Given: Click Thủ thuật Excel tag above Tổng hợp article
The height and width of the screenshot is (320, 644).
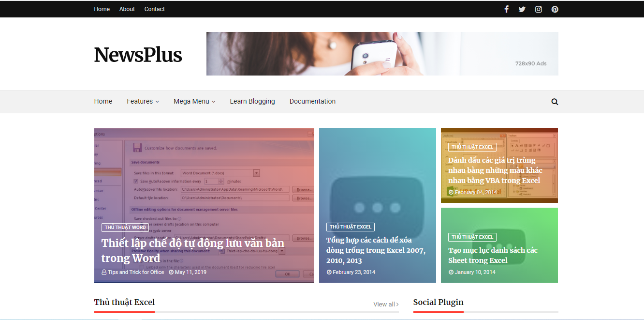Looking at the screenshot, I should point(351,227).
